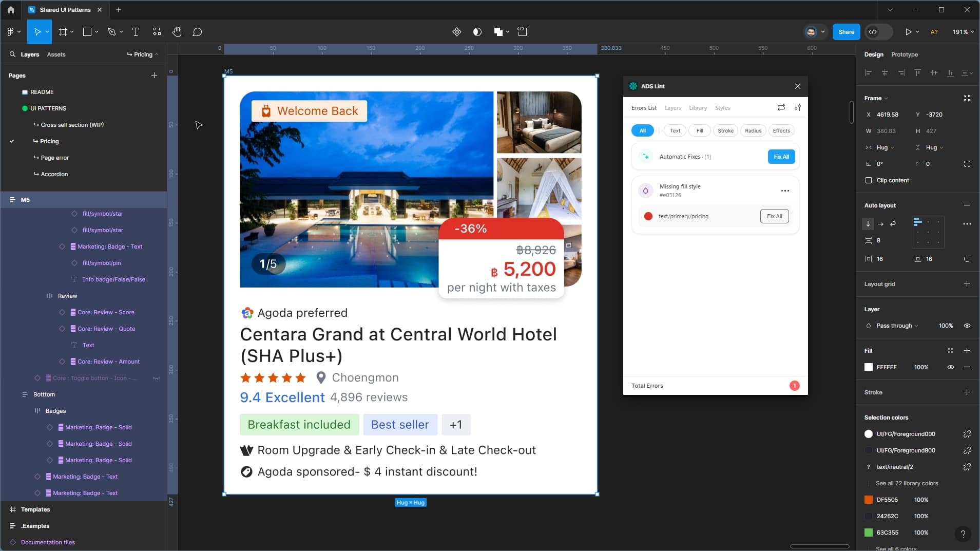The image size is (980, 551).
Task: Select the Text tool in toolbar
Action: click(136, 32)
